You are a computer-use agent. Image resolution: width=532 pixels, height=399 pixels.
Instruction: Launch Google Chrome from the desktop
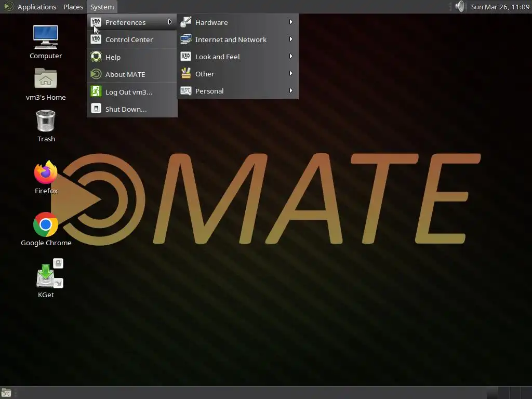[46, 224]
